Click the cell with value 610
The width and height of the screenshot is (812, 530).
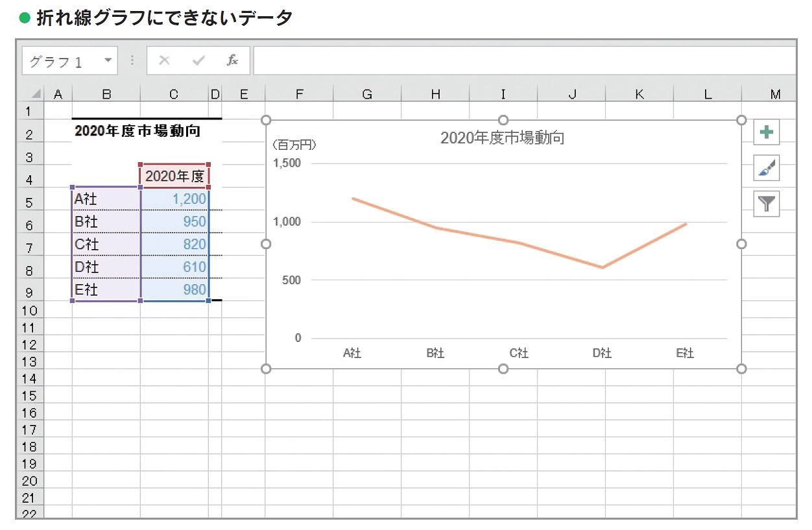174,267
